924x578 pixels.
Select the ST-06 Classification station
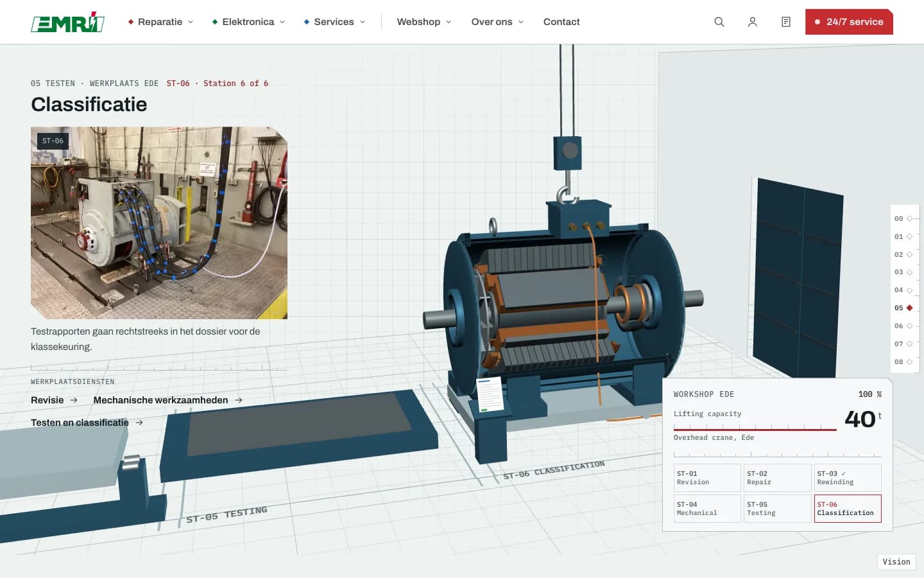click(848, 509)
